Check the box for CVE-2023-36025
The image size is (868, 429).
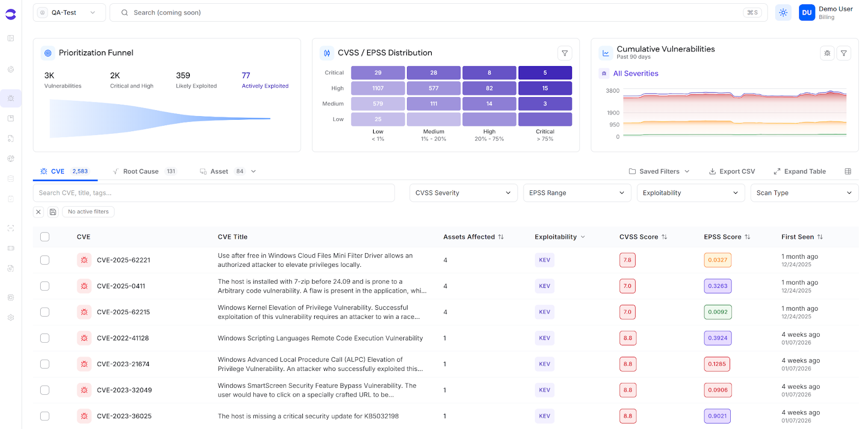45,417
